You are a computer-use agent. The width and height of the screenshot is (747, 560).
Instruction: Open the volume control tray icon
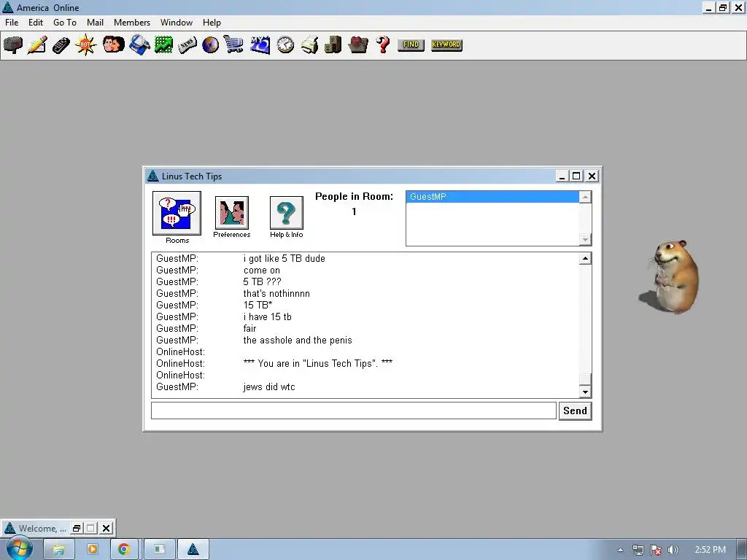[x=673, y=550]
